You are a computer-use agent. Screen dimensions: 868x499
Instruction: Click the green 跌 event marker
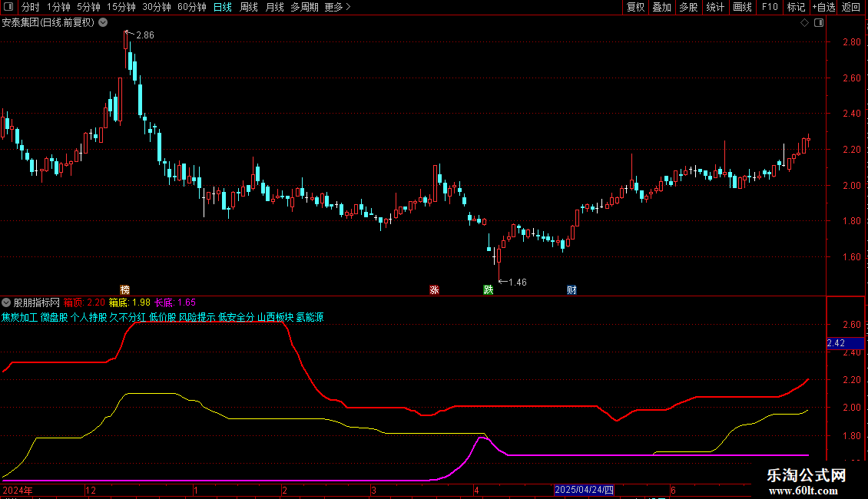pyautogui.click(x=489, y=289)
